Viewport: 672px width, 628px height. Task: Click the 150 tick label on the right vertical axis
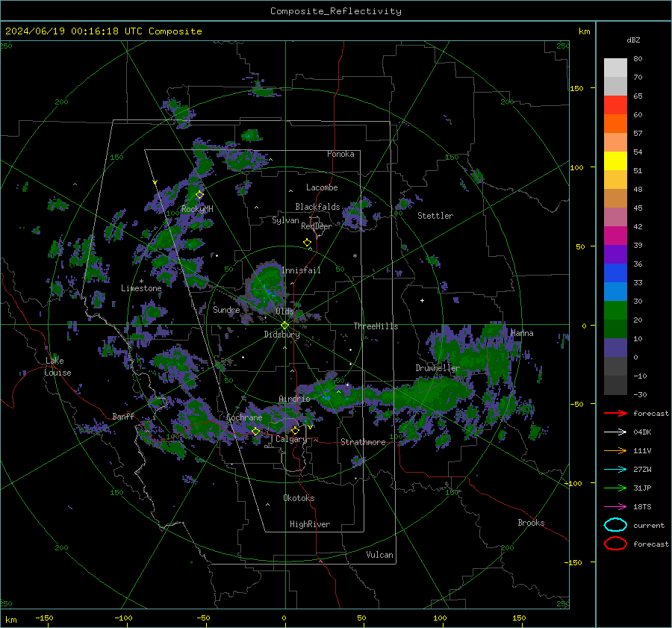(x=576, y=88)
